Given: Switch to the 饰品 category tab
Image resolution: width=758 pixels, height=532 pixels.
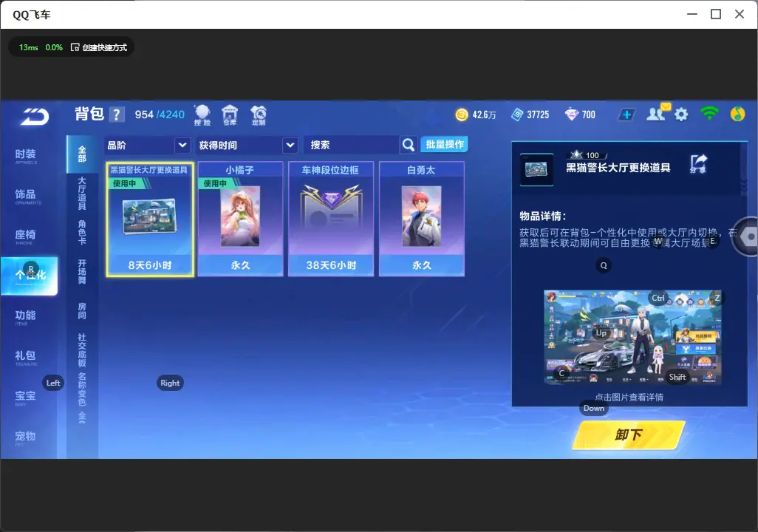Looking at the screenshot, I should coord(25,196).
